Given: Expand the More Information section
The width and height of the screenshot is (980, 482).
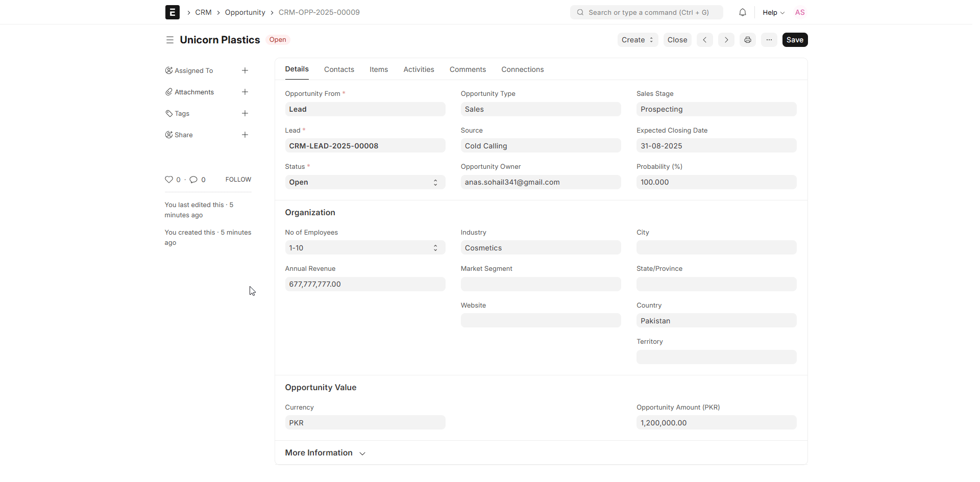Looking at the screenshot, I should (x=325, y=453).
